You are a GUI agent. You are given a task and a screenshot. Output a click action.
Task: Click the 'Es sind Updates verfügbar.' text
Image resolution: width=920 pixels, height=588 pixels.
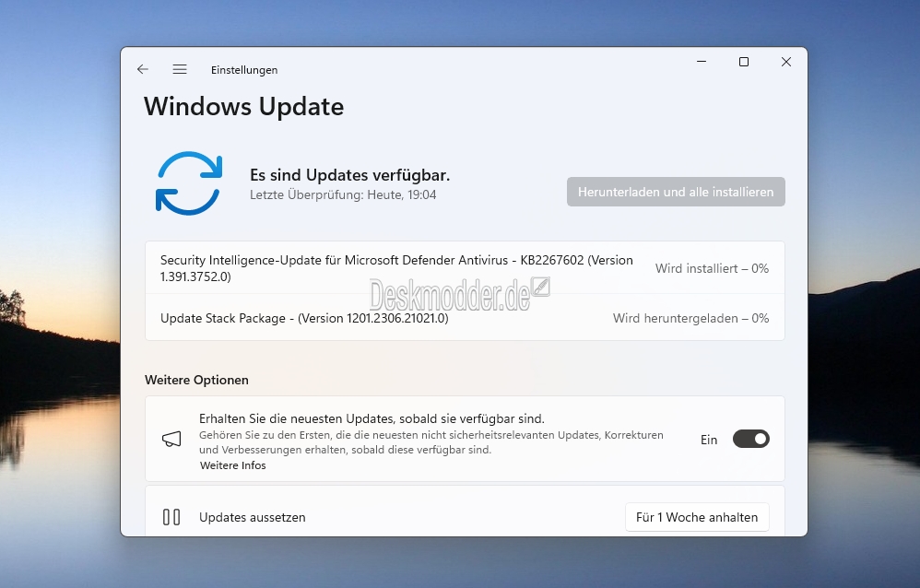click(349, 175)
